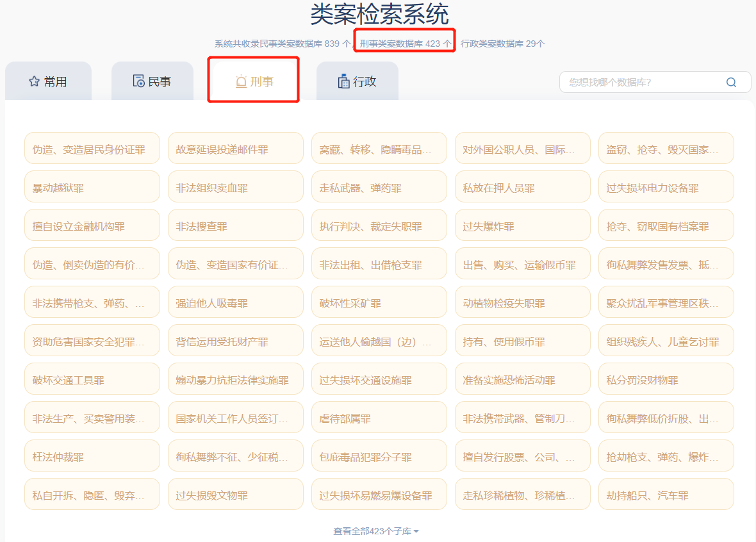Open 刑事类案数据库 423个 link

405,44
